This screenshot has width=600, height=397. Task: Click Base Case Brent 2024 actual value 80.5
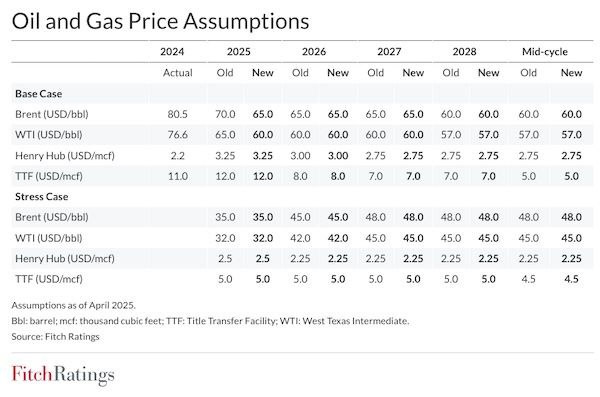pos(178,114)
